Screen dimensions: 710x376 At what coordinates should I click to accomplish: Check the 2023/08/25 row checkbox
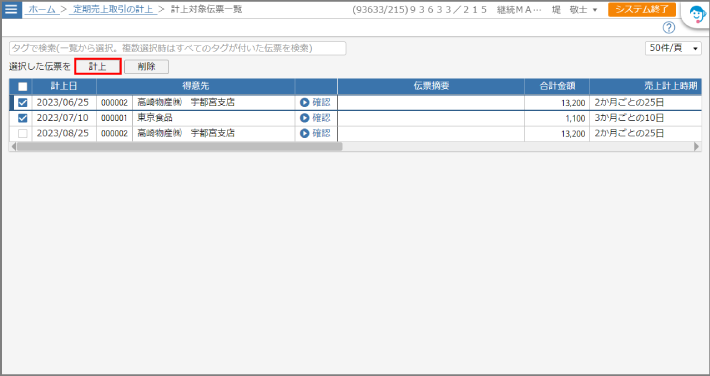(x=22, y=134)
